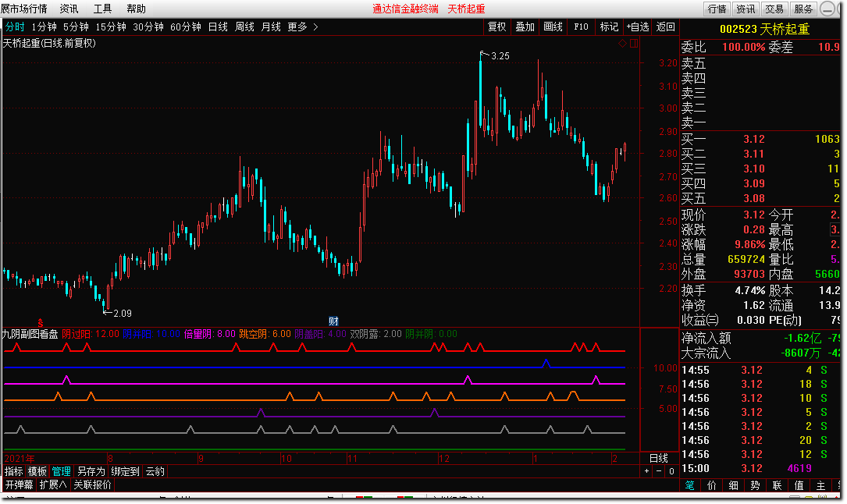The image size is (847, 504).
Task: Click the 3.25 high price label
Action: pyautogui.click(x=500, y=55)
